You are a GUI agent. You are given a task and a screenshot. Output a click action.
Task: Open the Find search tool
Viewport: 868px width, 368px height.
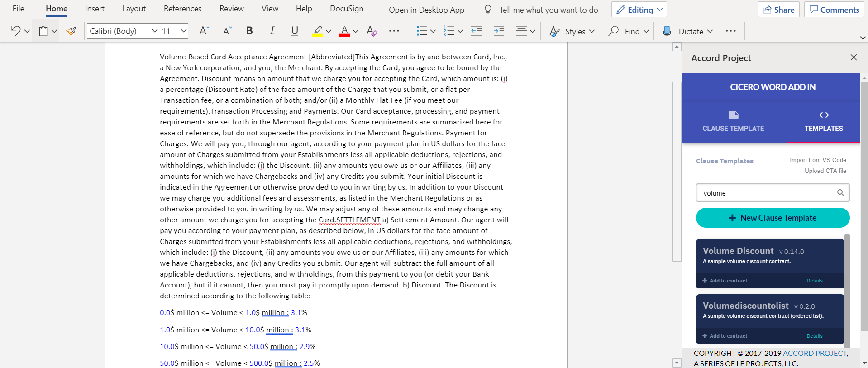point(629,31)
